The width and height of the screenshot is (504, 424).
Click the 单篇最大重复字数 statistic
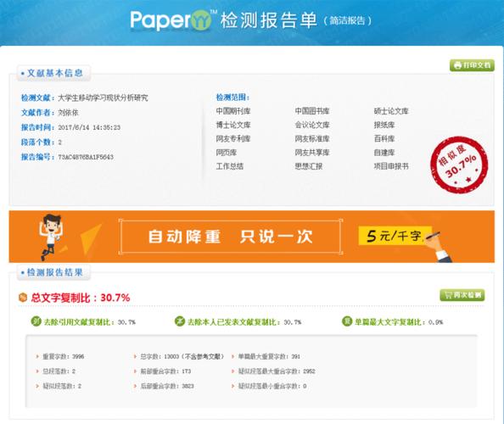tap(266, 356)
